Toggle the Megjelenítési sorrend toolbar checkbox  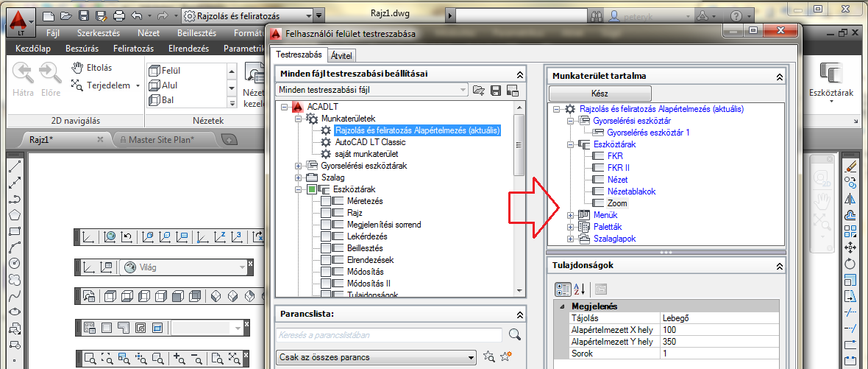tap(326, 225)
